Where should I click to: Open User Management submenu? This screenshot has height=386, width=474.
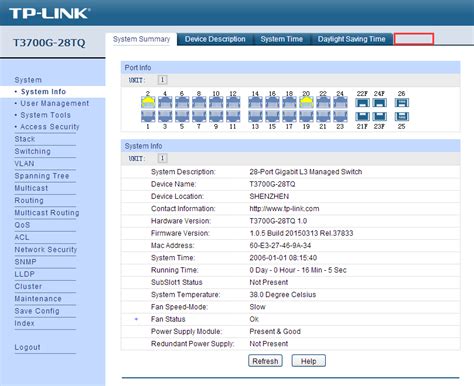pyautogui.click(x=55, y=103)
